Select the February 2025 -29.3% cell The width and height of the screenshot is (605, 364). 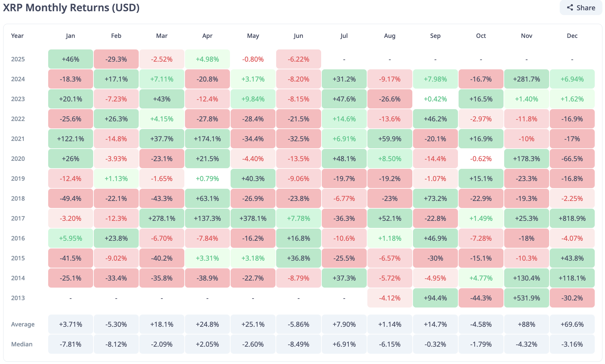pos(116,59)
